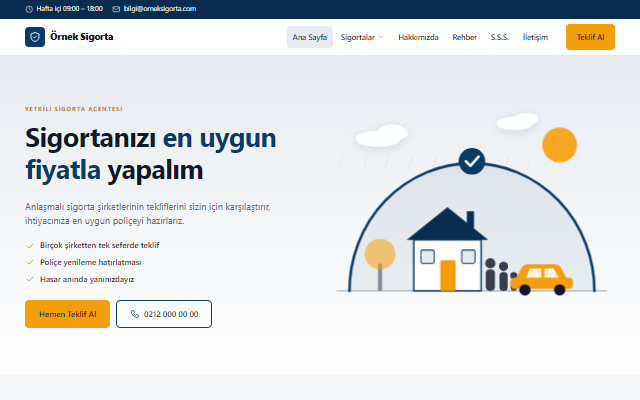Expand the Sigortalar dropdown chevron

[x=381, y=37]
